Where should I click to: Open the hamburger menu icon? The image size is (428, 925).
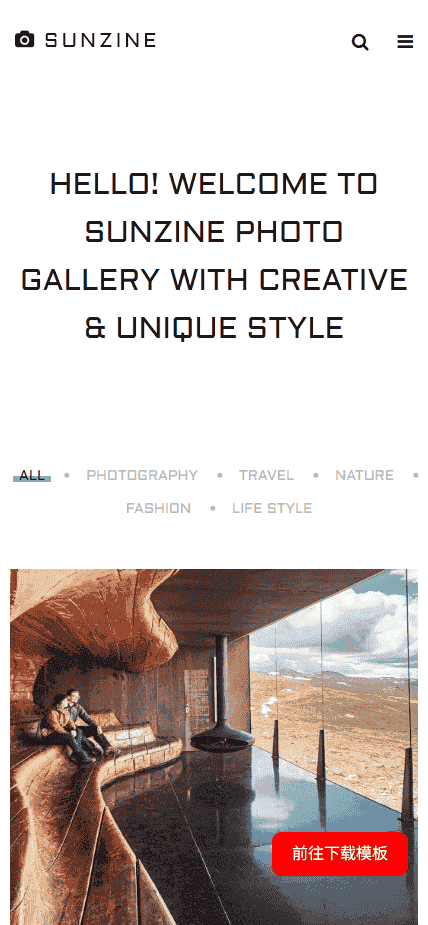(x=405, y=41)
